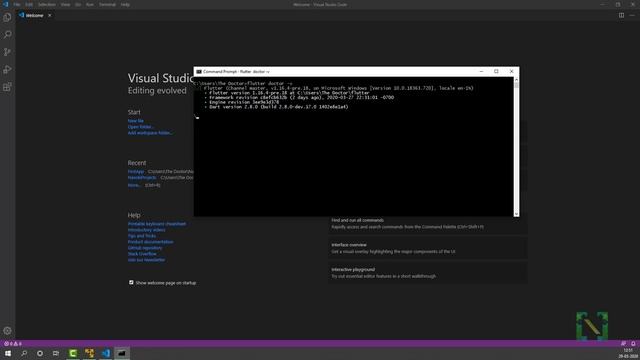
Task: Click Command Prompt scrollbar up arrow
Action: point(516,80)
